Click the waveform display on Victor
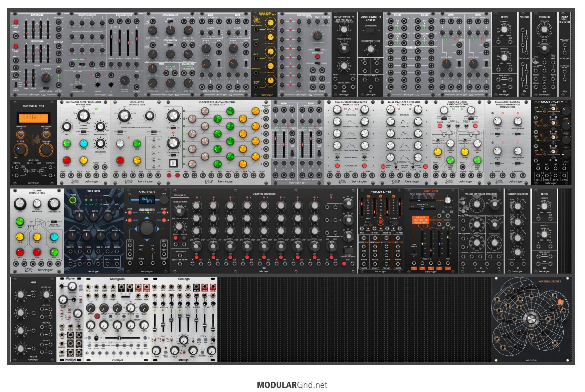 coord(147,200)
